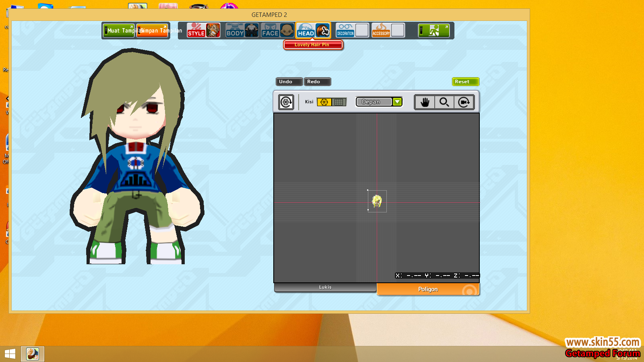Click the hair model in the viewport
Screen dimensions: 644x362
[x=377, y=201]
